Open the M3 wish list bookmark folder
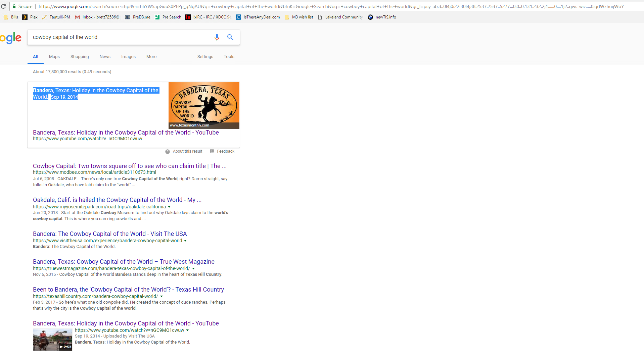The height and width of the screenshot is (358, 644). [x=299, y=17]
